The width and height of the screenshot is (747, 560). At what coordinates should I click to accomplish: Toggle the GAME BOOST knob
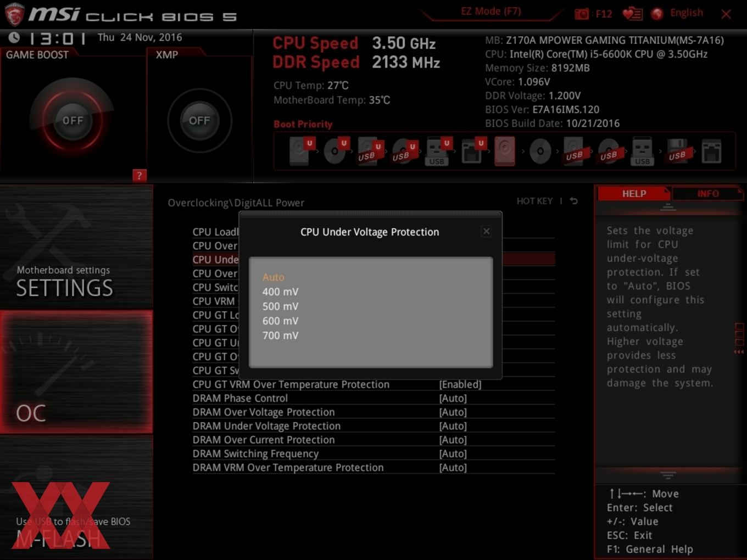[73, 120]
